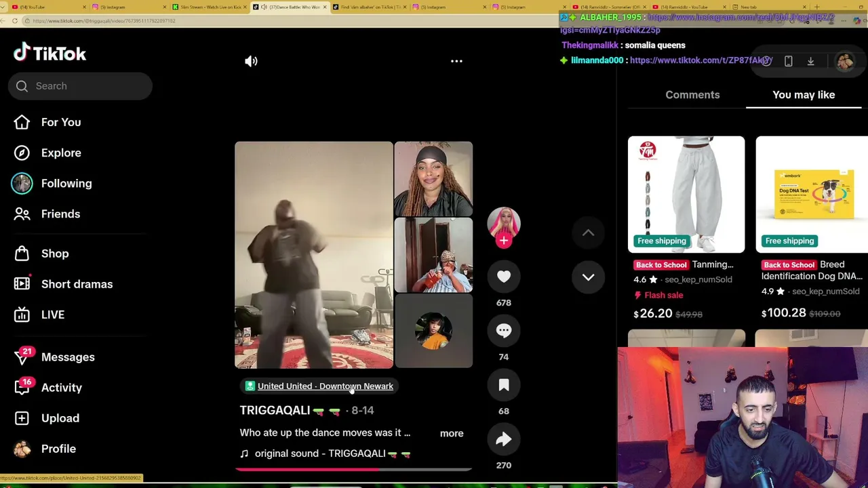
Task: Switch to the You may like tab
Action: [x=804, y=95]
